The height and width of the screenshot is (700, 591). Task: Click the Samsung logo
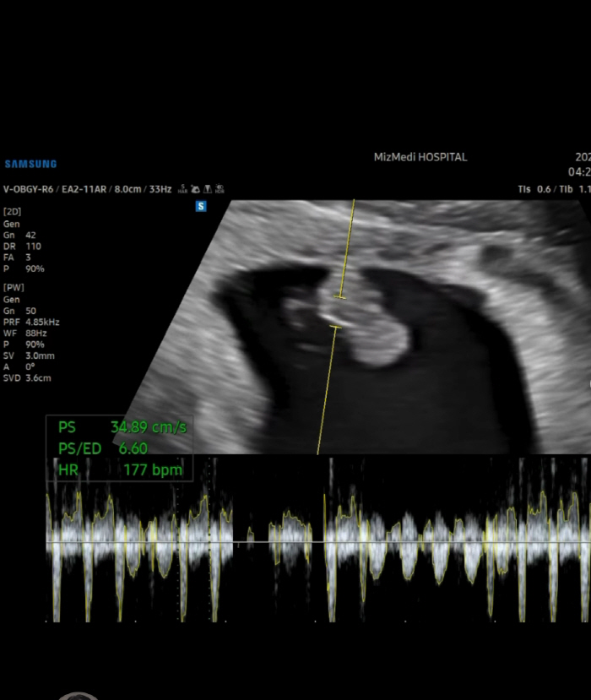pos(30,164)
